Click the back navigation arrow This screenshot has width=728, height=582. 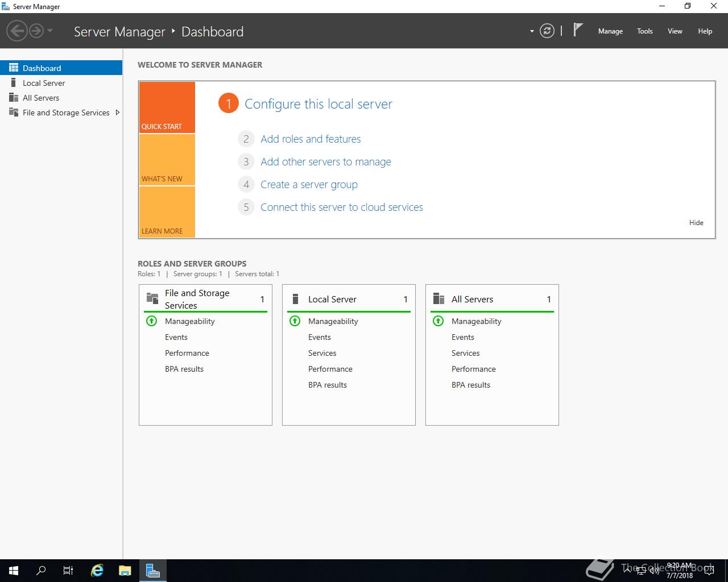pos(17,31)
